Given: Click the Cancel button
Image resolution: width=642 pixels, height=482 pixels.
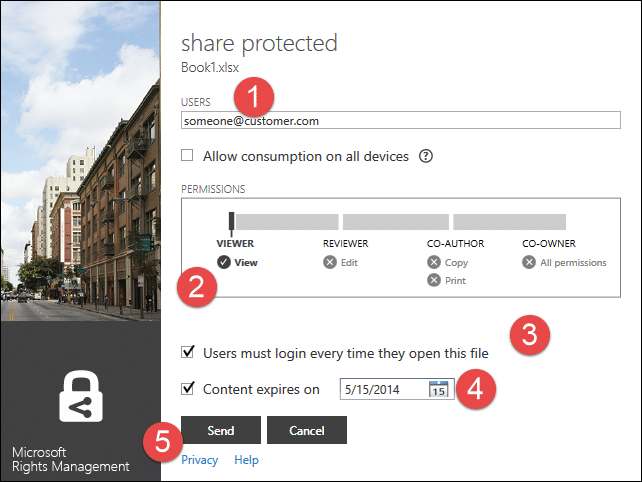Looking at the screenshot, I should [x=306, y=430].
